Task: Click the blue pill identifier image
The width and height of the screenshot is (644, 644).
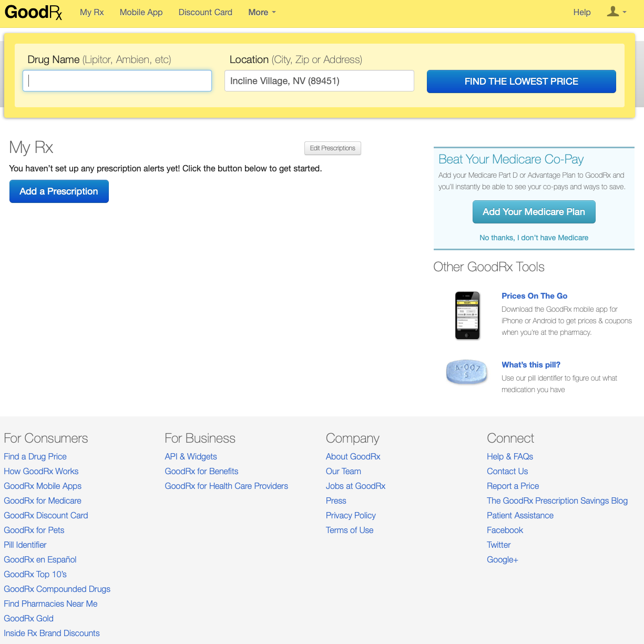Action: (467, 372)
